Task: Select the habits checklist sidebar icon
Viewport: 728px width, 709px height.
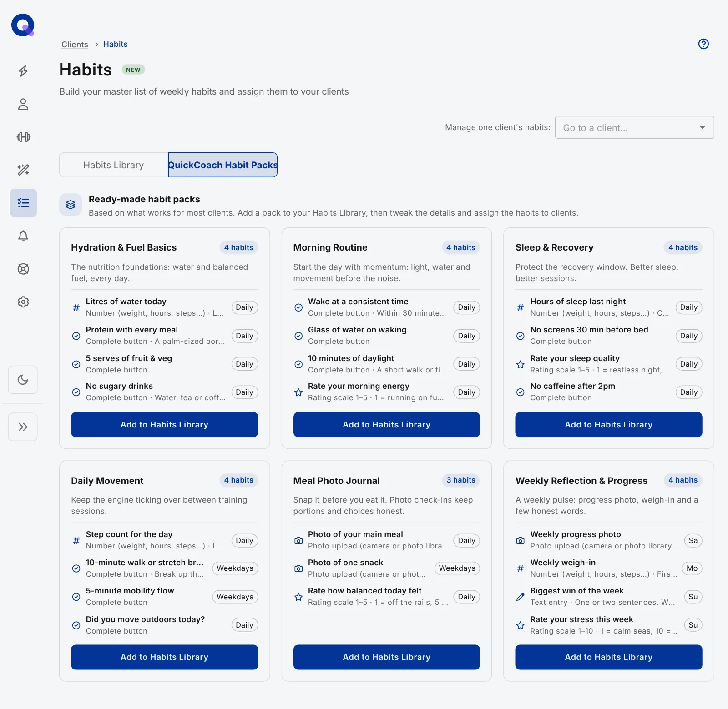Action: (24, 203)
